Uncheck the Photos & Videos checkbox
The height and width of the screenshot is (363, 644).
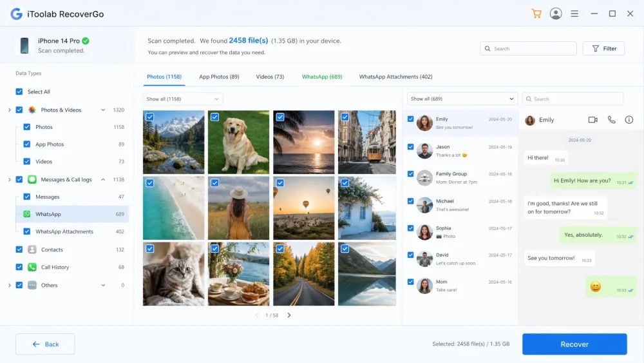19,110
